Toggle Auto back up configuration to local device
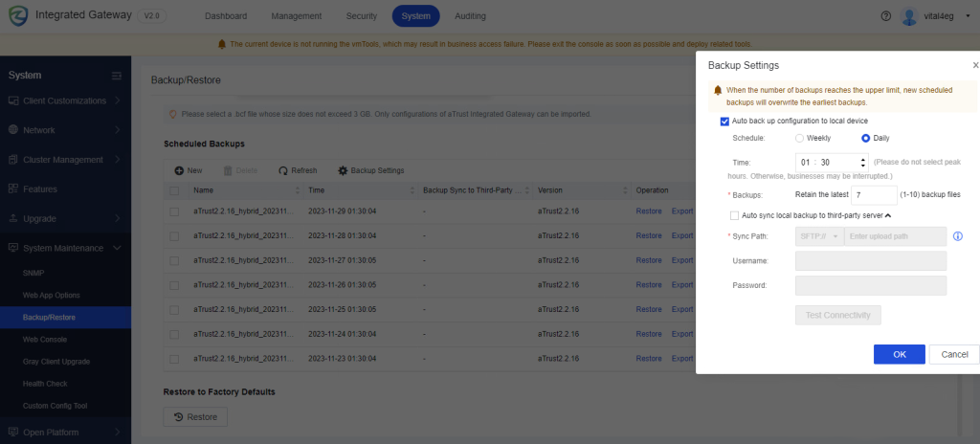 pos(724,122)
